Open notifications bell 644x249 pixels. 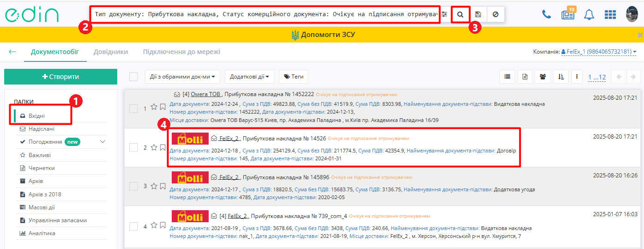click(x=589, y=14)
